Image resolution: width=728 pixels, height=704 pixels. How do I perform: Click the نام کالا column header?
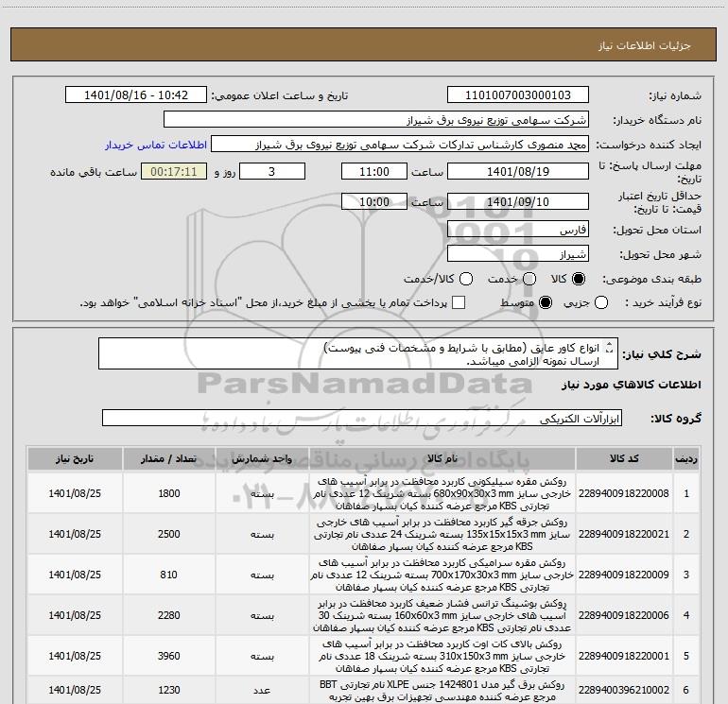[x=442, y=459]
